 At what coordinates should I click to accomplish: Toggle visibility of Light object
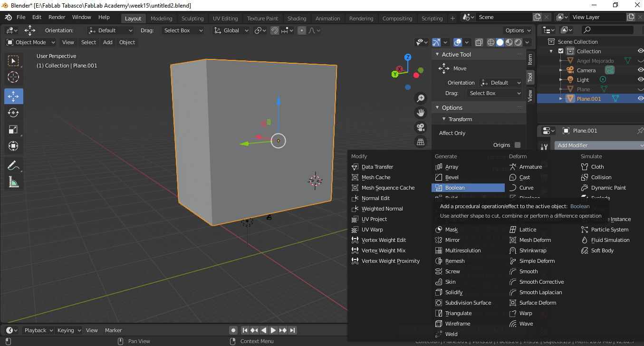point(640,80)
